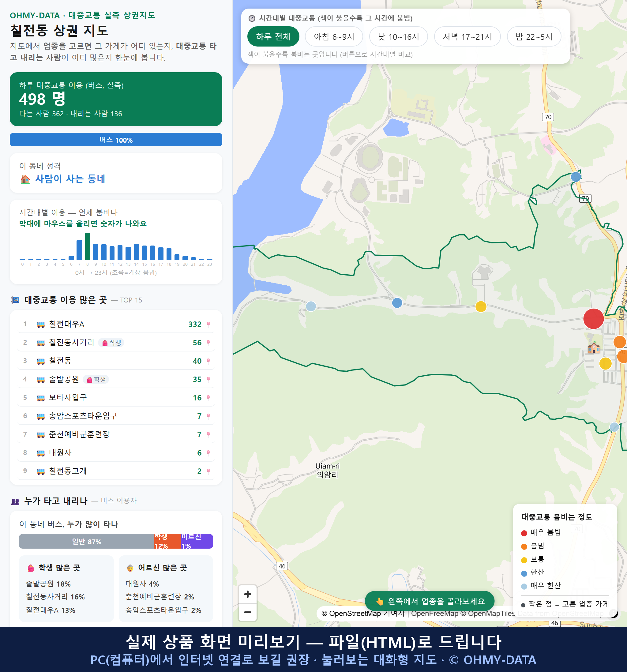Image resolution: width=627 pixels, height=672 pixels.
Task: Switch to 밤 22~5시 time filter
Action: 534,36
